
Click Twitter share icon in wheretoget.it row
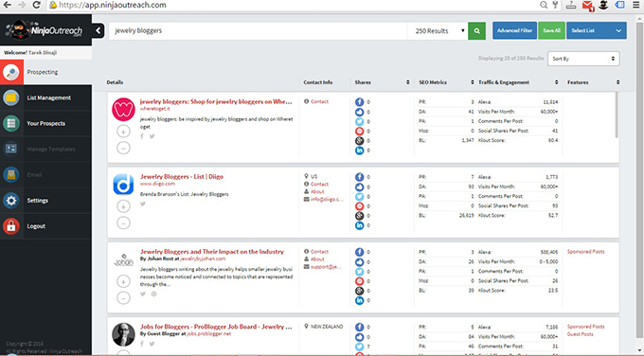[x=359, y=121]
